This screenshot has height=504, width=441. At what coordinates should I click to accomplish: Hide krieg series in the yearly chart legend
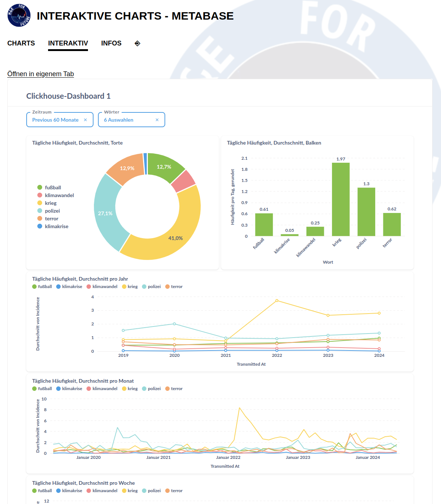[132, 287]
